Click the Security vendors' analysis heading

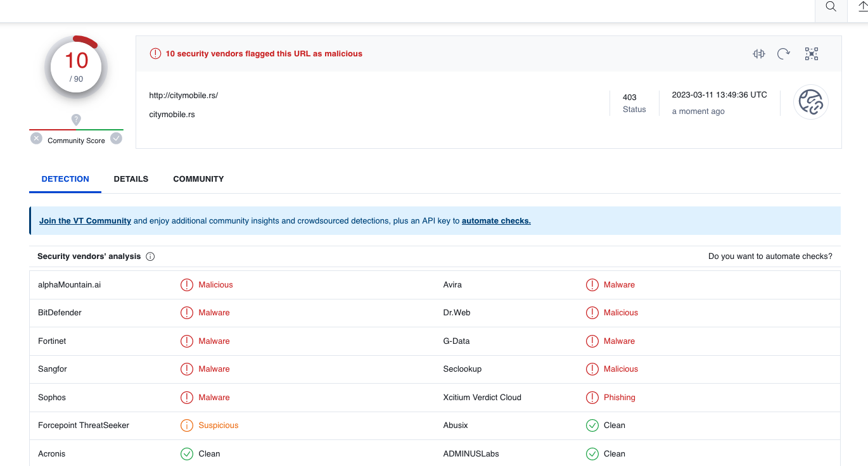[89, 256]
